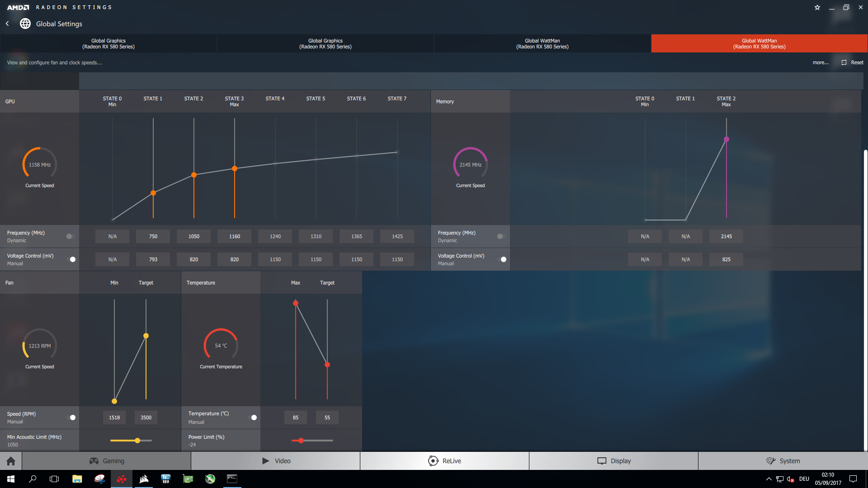Toggle Memory Frequency Dynamic switch
Image resolution: width=868 pixels, height=488 pixels.
[501, 236]
